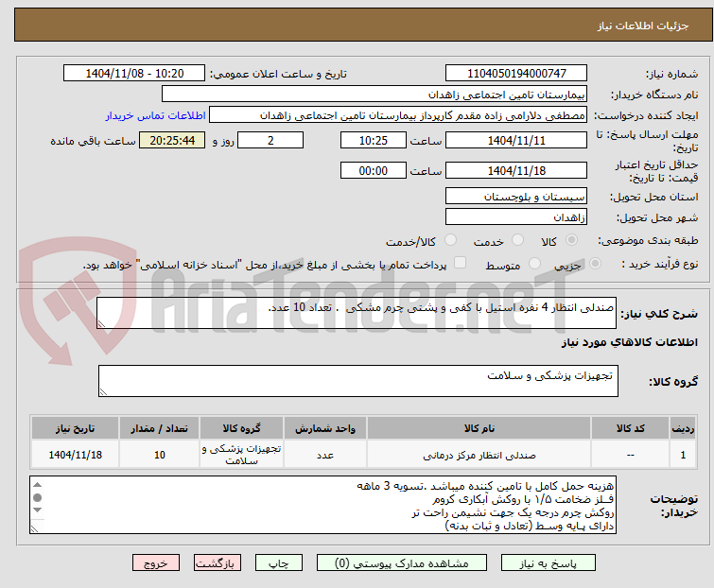This screenshot has width=714, height=588.
Task: Open اطلاعات تماس خریدار link
Action: tap(156, 115)
